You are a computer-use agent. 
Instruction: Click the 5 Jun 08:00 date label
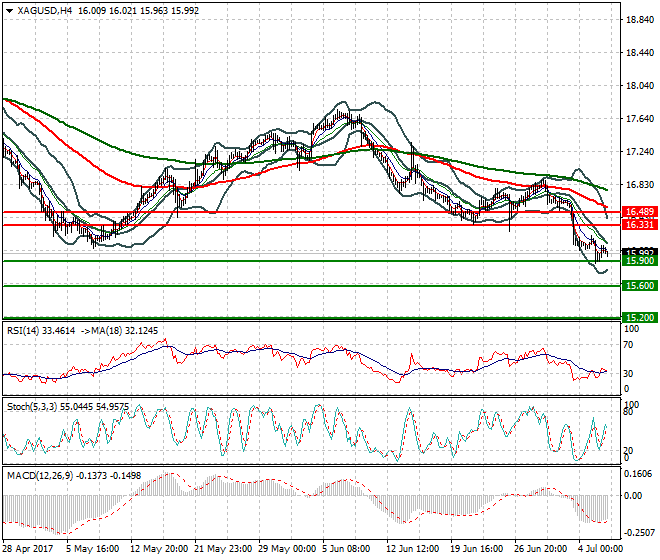346,549
